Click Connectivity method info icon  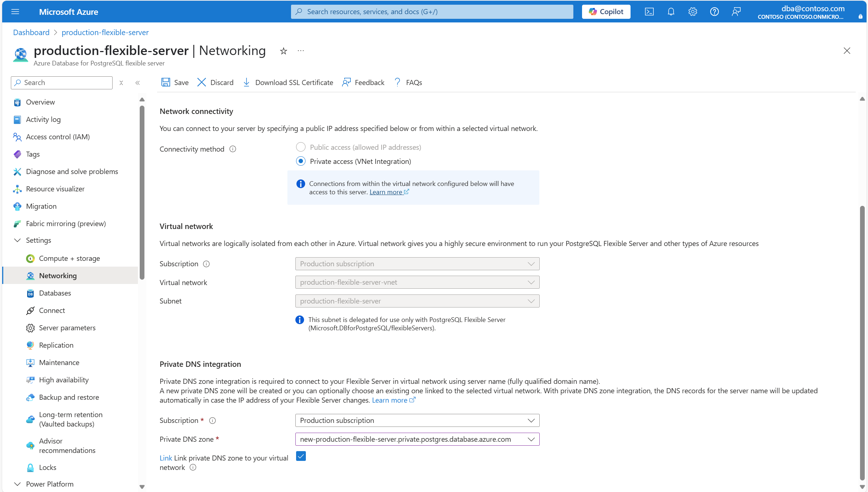[233, 149]
